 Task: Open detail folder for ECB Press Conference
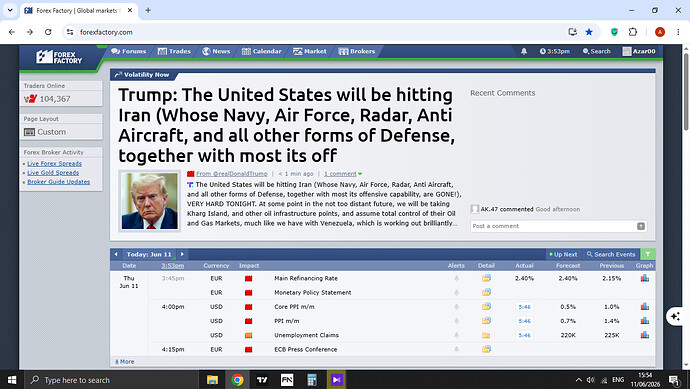tap(486, 349)
